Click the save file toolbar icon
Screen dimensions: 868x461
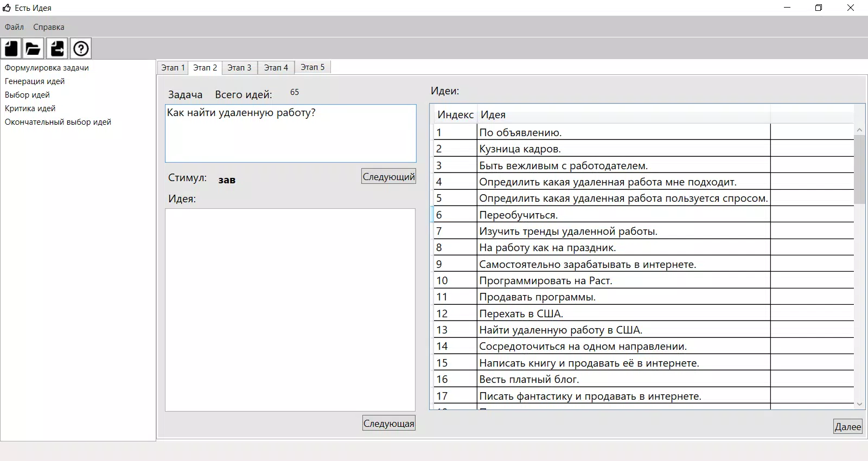[57, 48]
